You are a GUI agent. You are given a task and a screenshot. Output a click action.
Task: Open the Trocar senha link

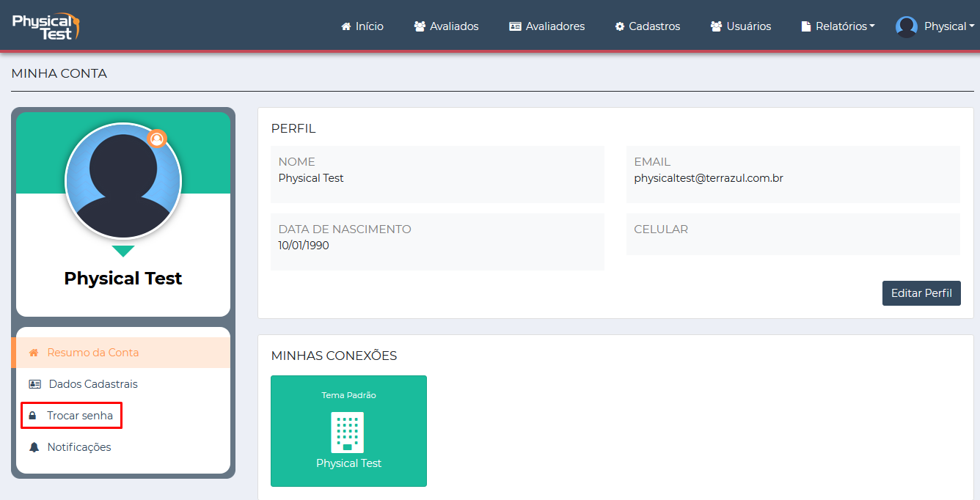click(x=80, y=416)
